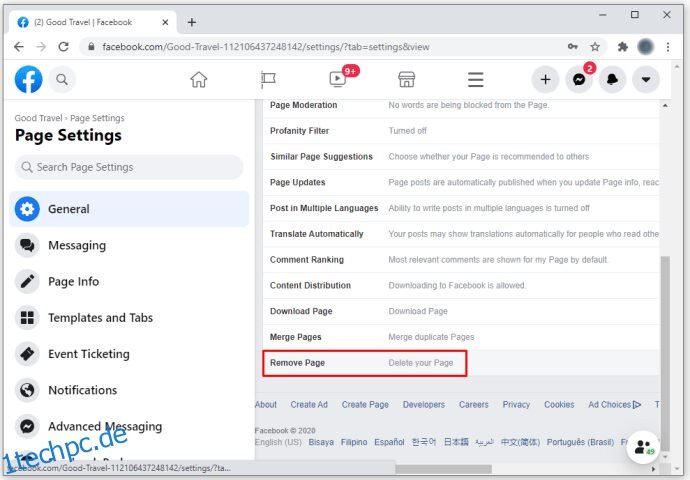Open Translate Automatically row

pos(461,234)
